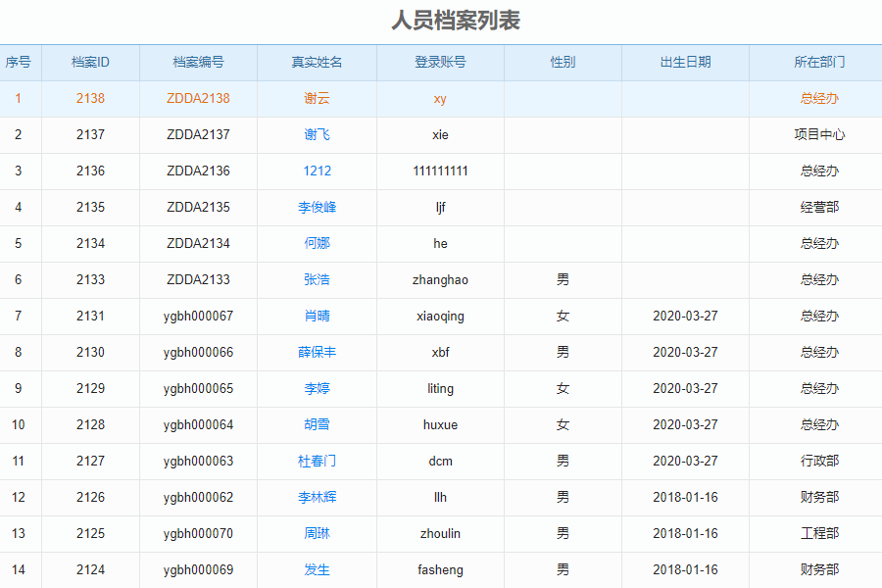Click the 周琳 name link
This screenshot has height=588, width=882.
tap(317, 533)
